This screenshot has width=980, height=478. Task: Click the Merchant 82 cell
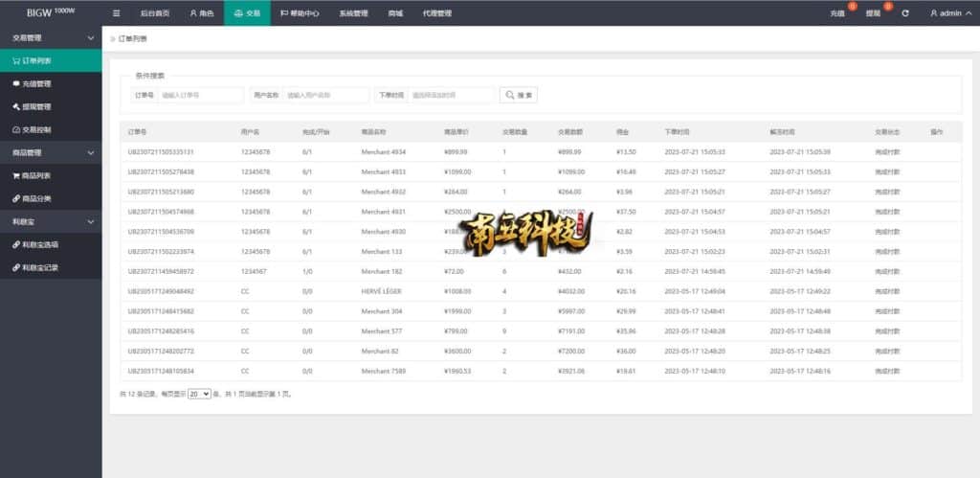click(x=379, y=352)
